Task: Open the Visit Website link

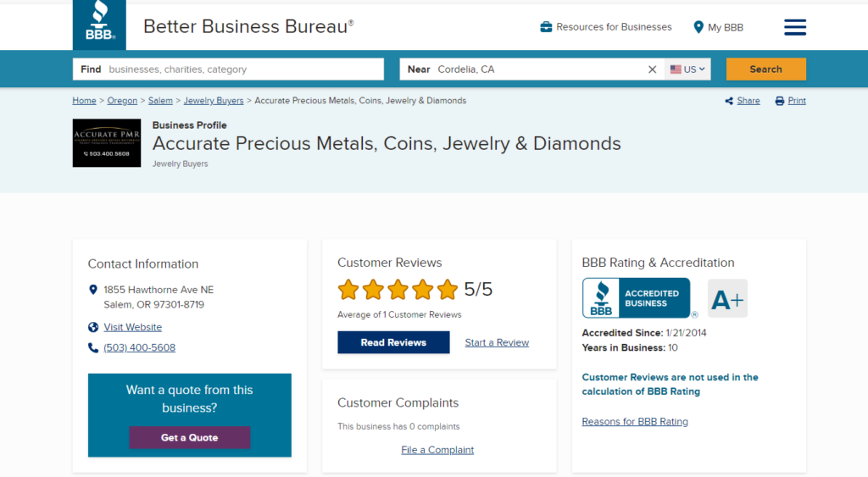Action: click(x=132, y=327)
